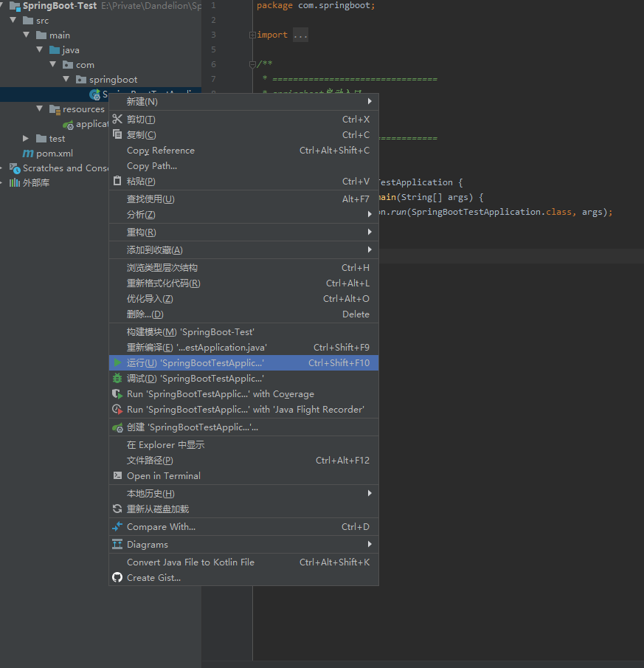Click the scissors cut icon
The width and height of the screenshot is (644, 668).
coord(117,119)
